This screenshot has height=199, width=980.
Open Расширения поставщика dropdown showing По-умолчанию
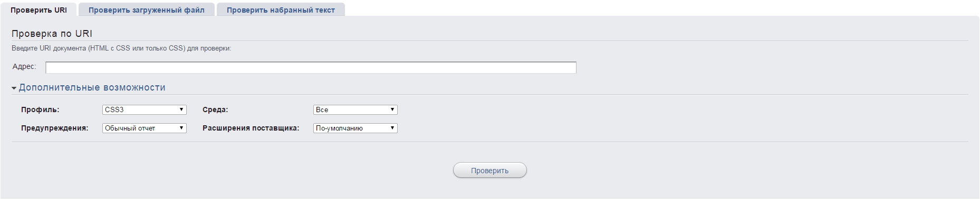tap(355, 128)
